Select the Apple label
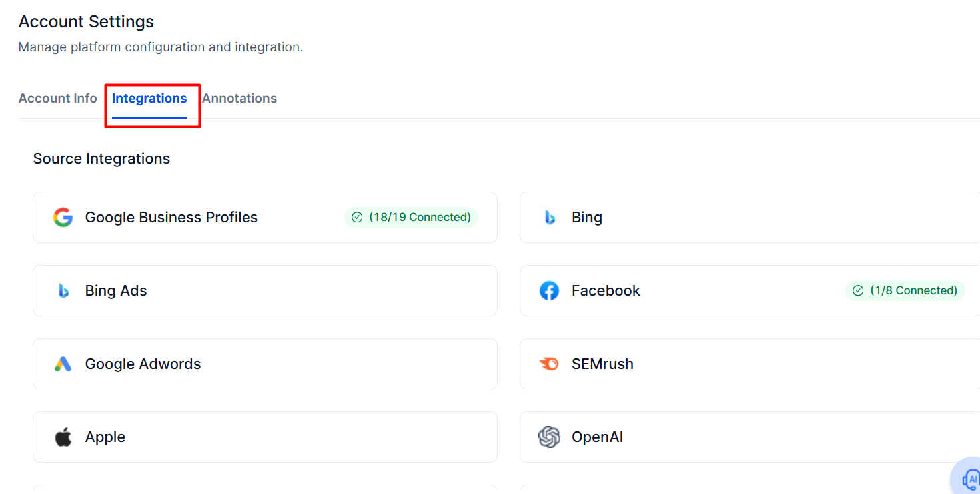Image resolution: width=980 pixels, height=494 pixels. coord(105,437)
